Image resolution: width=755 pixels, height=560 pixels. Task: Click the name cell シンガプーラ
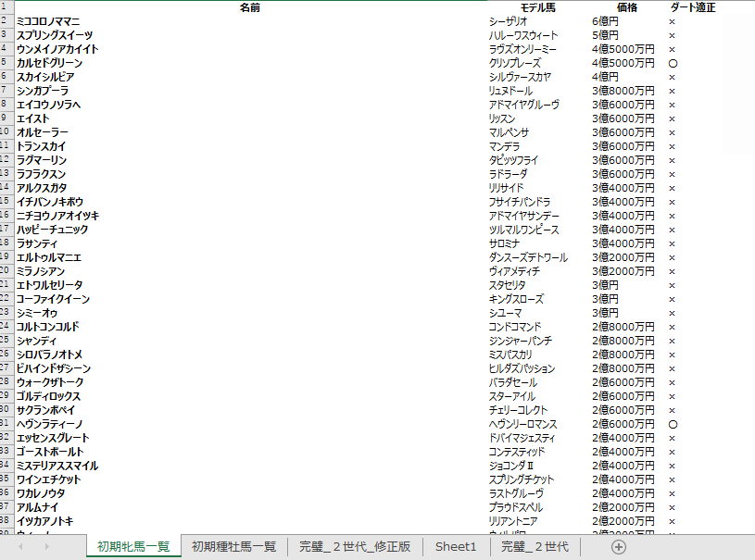250,91
